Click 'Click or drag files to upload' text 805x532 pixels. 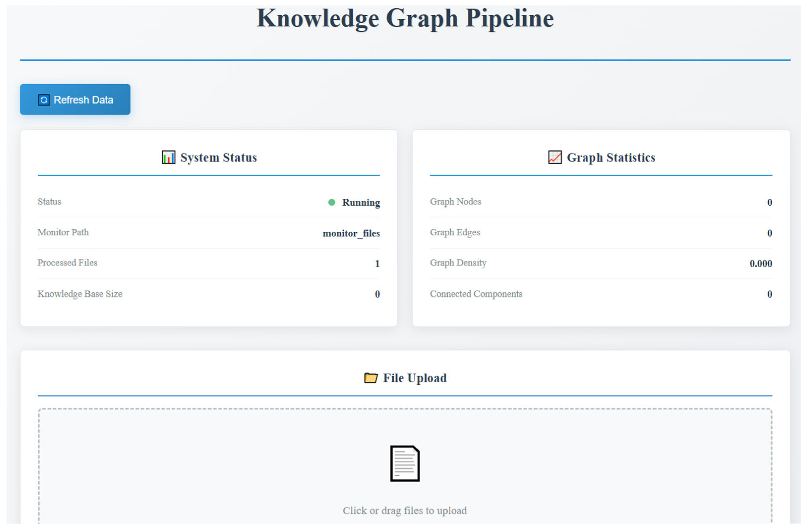[404, 511]
